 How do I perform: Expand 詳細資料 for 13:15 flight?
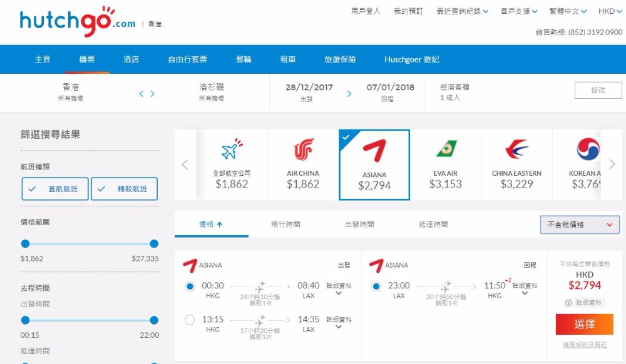point(339,322)
